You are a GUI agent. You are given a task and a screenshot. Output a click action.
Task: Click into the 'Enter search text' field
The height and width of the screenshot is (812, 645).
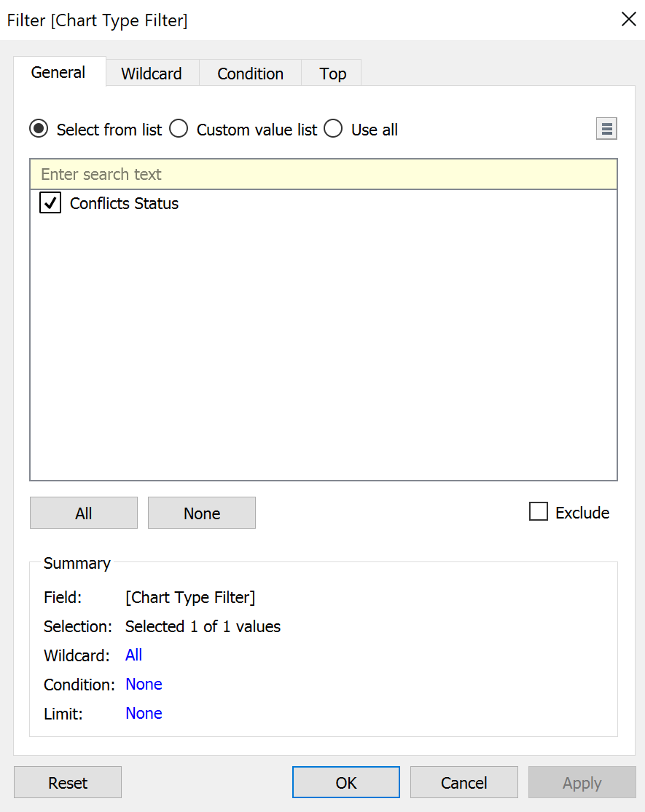click(x=323, y=175)
